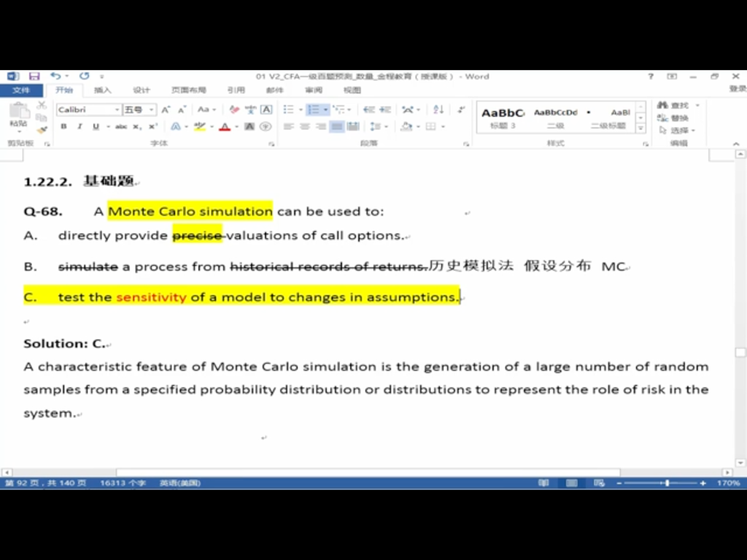747x560 pixels.
Task: Switch to the 插入 Insert tab
Action: coord(102,90)
